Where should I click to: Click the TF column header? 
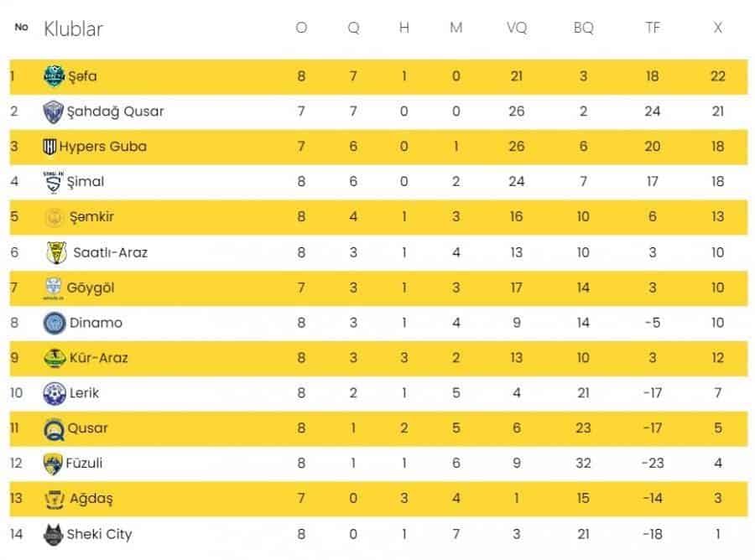click(653, 28)
